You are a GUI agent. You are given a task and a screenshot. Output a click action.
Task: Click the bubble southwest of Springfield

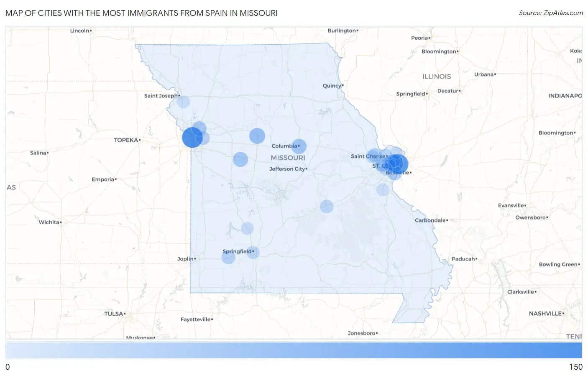(x=228, y=257)
